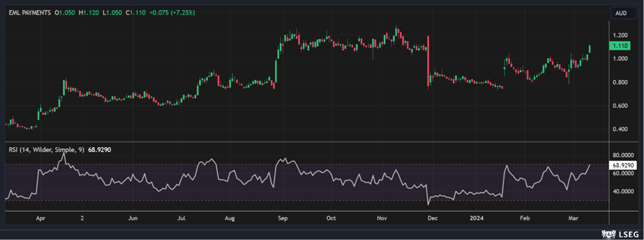The image size is (644, 240).
Task: Open the RSI (14, Wilder, Simple, 9) legend
Action: (46, 150)
